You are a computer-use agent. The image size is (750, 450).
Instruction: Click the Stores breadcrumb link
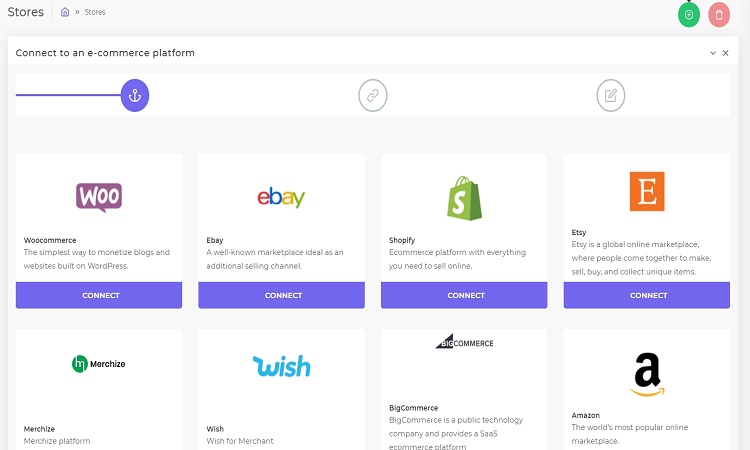click(x=95, y=12)
